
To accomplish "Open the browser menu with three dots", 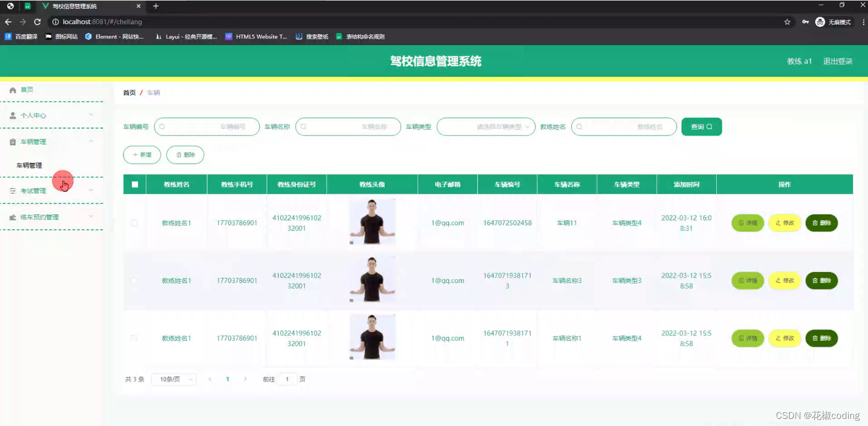I will 864,22.
